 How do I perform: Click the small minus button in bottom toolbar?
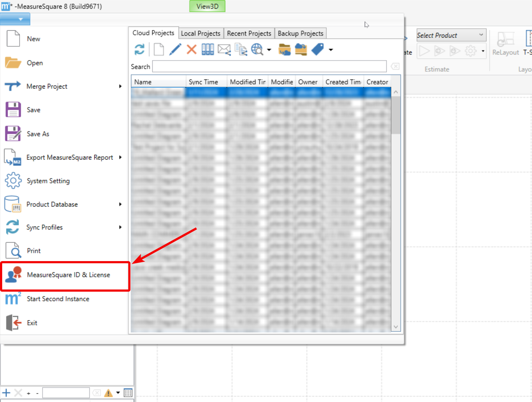[37, 393]
